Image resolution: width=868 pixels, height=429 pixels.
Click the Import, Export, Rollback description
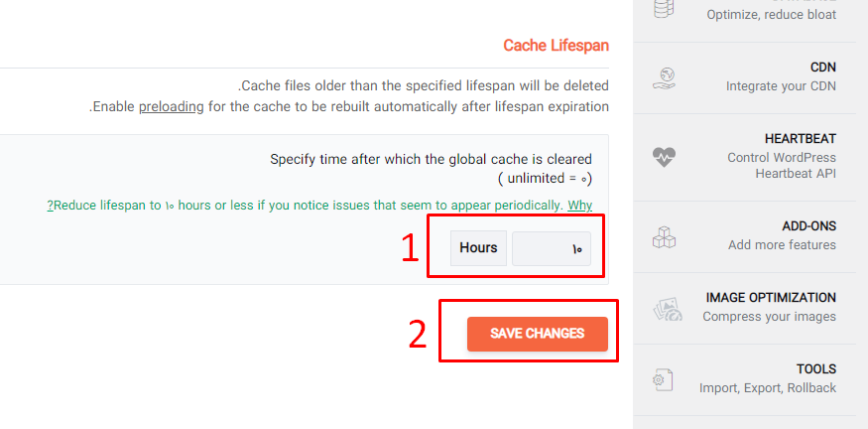click(x=768, y=388)
